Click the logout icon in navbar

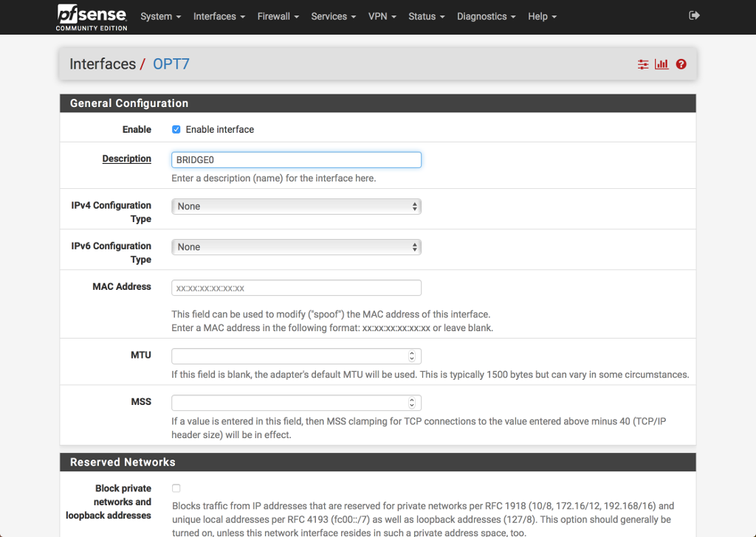[x=694, y=15]
